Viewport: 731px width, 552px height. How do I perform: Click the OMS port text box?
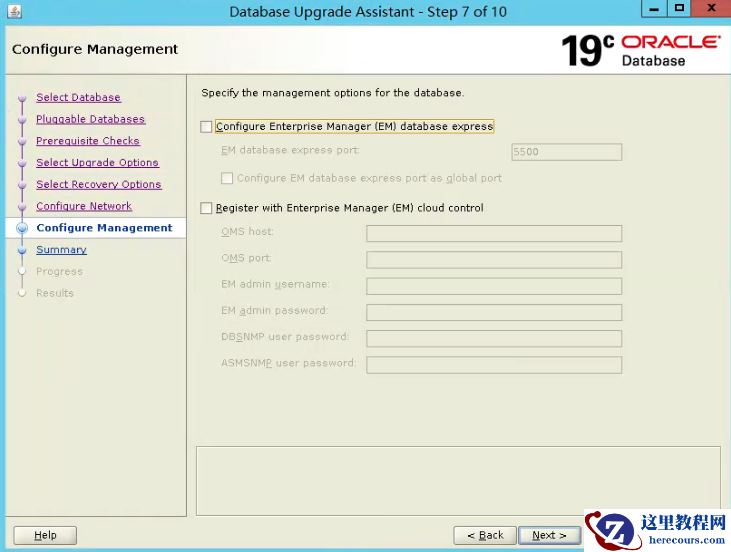[494, 260]
